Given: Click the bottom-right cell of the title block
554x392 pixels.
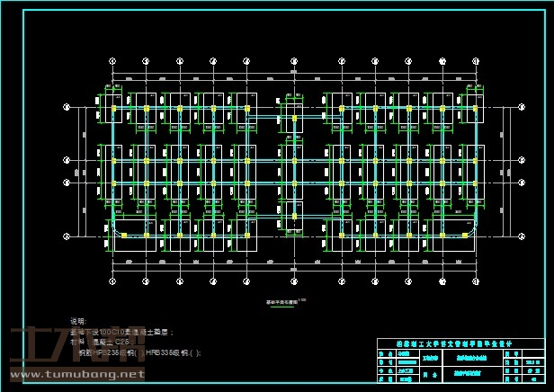Looking at the screenshot, I should pyautogui.click(x=532, y=379).
